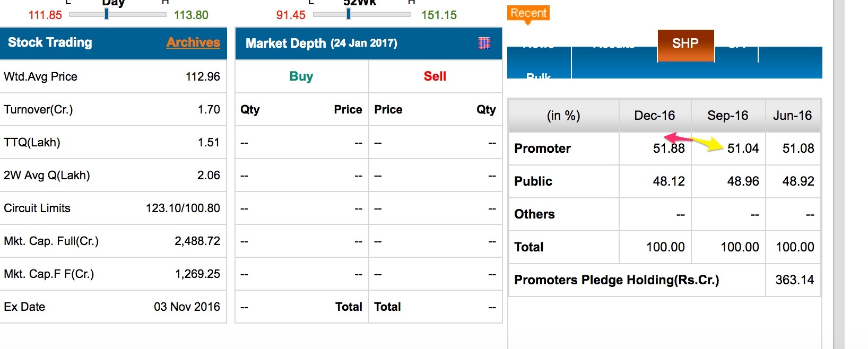This screenshot has height=349, width=868.
Task: Select the SHP tab
Action: tap(685, 44)
